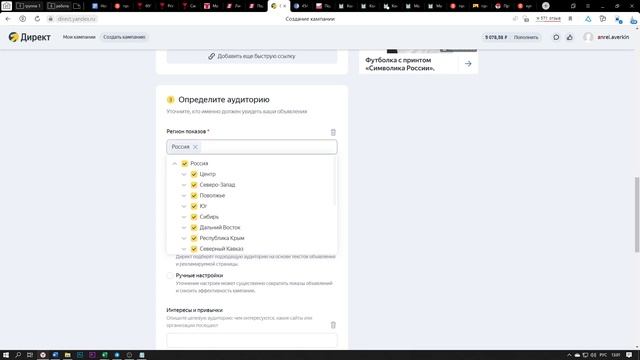The width and height of the screenshot is (640, 360).
Task: Click the direct.yandex.ru address field
Action: click(76, 19)
